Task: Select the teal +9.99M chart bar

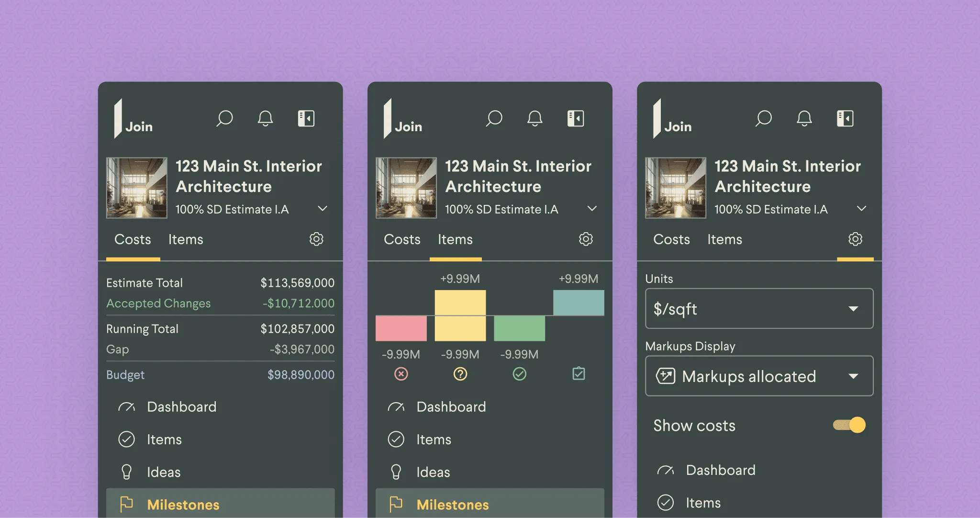Action: (x=578, y=303)
